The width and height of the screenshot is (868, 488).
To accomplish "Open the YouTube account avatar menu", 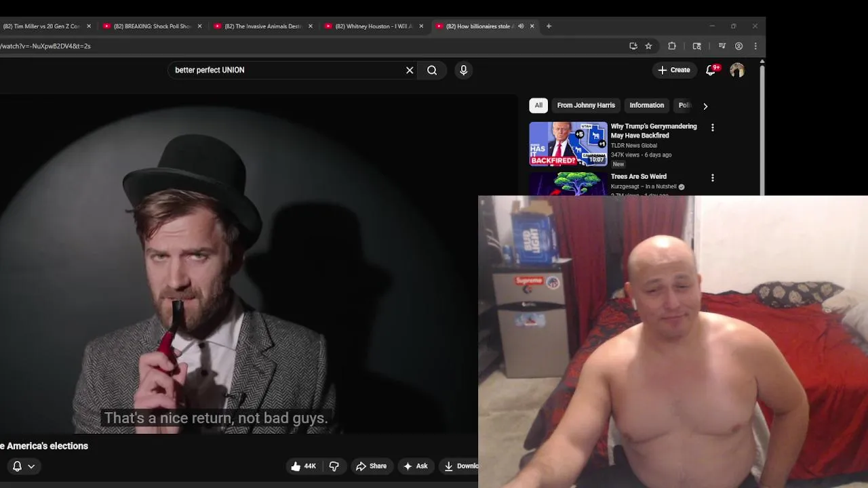I will (737, 70).
